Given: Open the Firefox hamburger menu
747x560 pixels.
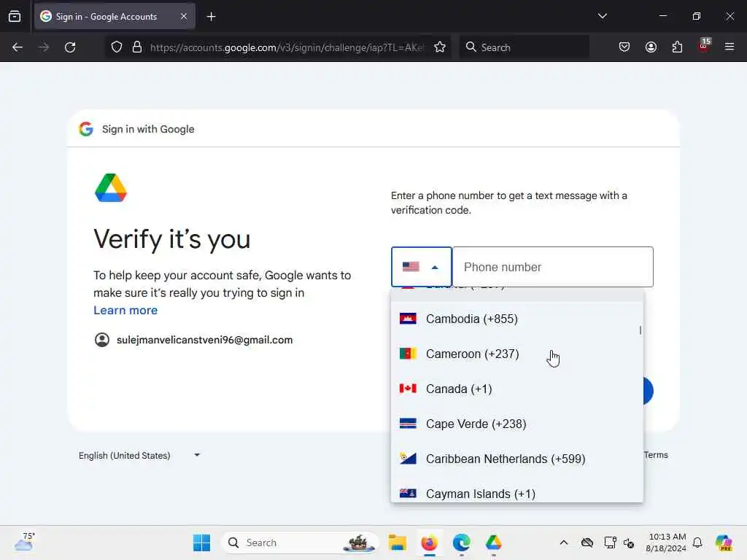Looking at the screenshot, I should (729, 47).
